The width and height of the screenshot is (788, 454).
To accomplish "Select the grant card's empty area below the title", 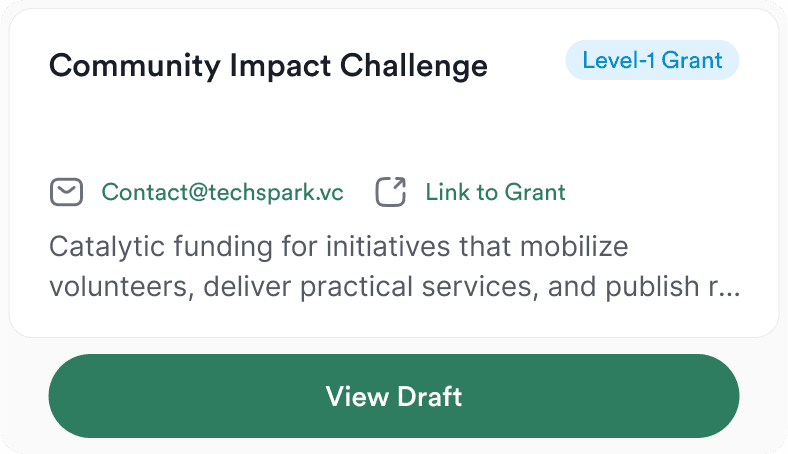I will click(394, 128).
